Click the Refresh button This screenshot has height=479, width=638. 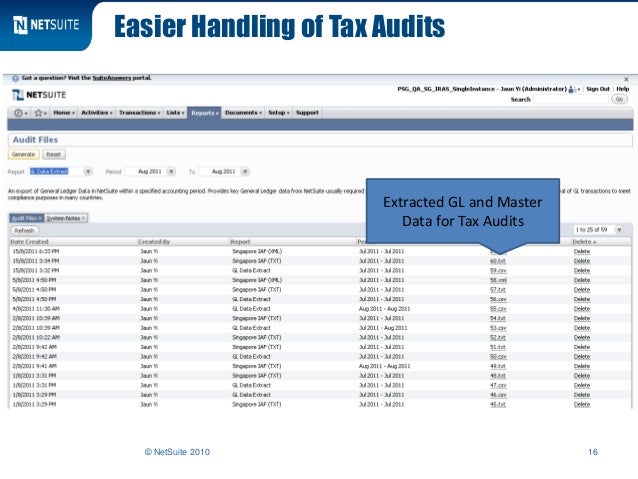click(24, 231)
